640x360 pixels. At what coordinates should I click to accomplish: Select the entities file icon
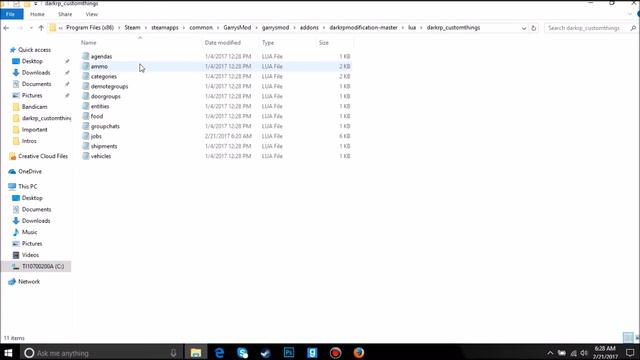(x=85, y=106)
